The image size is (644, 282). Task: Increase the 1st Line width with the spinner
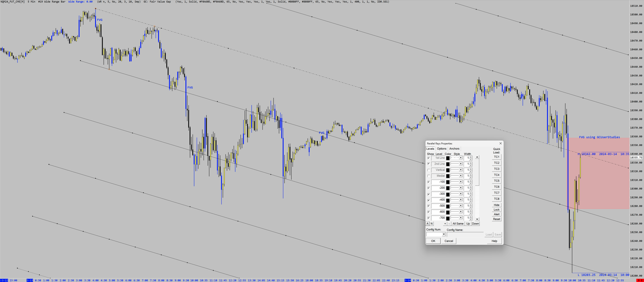pyautogui.click(x=471, y=157)
